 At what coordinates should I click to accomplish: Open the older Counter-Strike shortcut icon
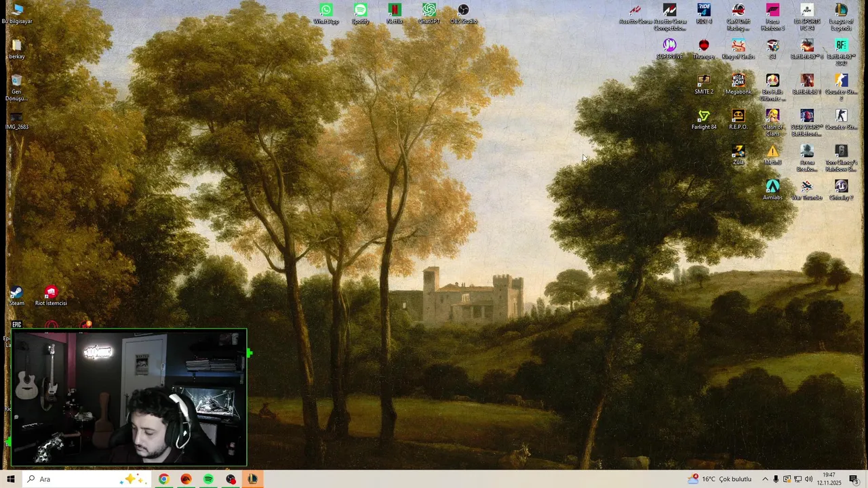[841, 119]
